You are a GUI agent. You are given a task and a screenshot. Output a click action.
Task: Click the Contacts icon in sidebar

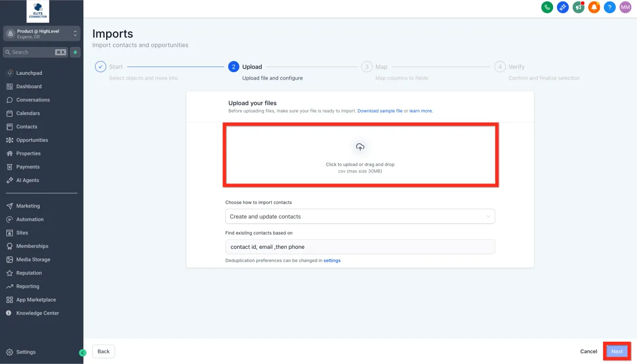[10, 127]
